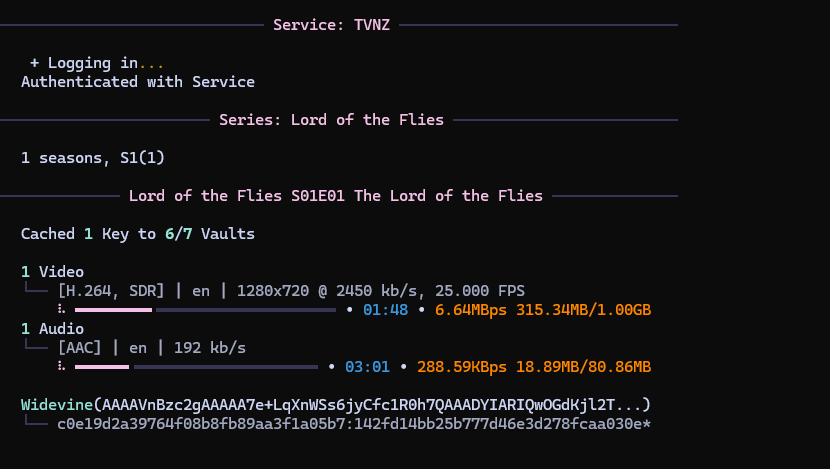Click the S01E01 episode title header
830x469 pixels.
pyautogui.click(x=336, y=196)
